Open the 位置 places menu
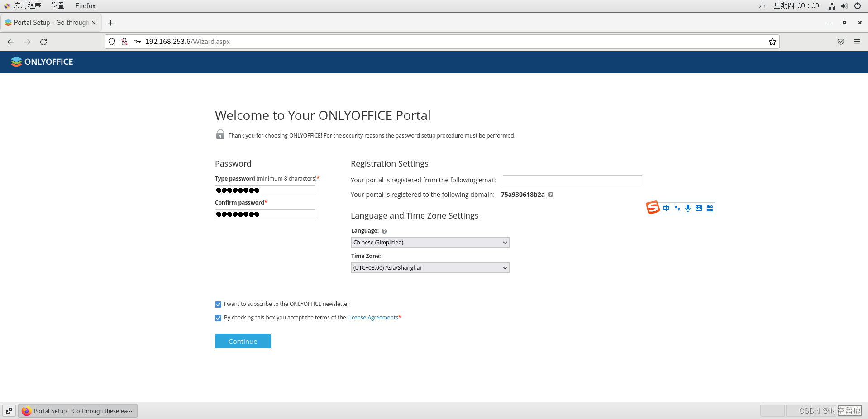The image size is (868, 419). (x=57, y=6)
